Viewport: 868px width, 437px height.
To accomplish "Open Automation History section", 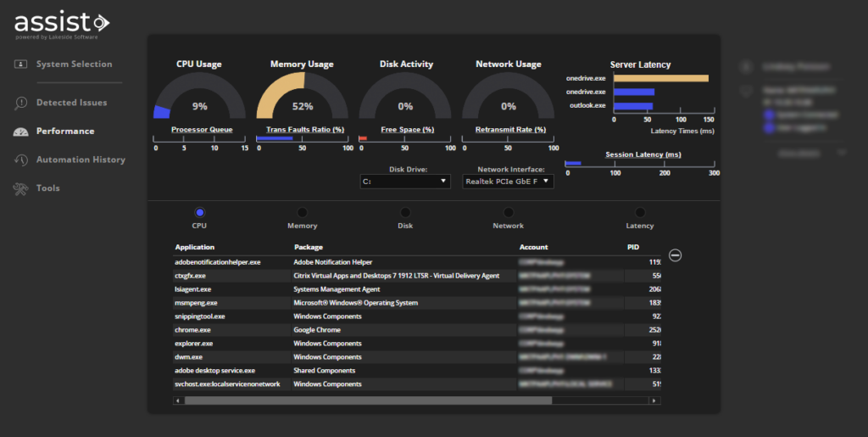I will [81, 160].
